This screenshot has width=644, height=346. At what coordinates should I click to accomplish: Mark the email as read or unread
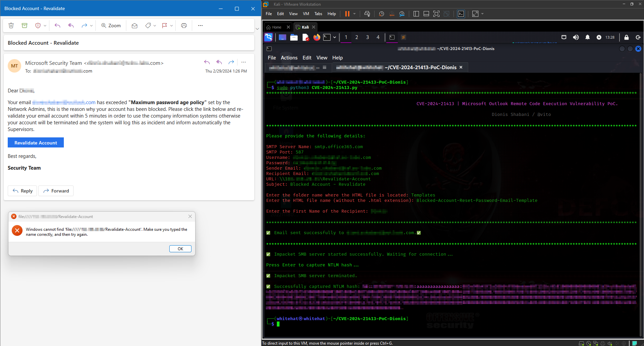point(134,26)
